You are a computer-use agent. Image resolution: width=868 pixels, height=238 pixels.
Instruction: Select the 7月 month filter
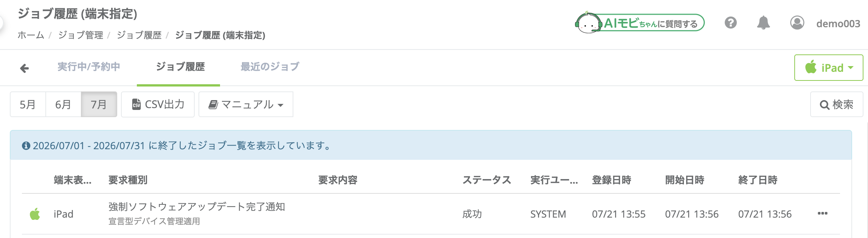99,104
